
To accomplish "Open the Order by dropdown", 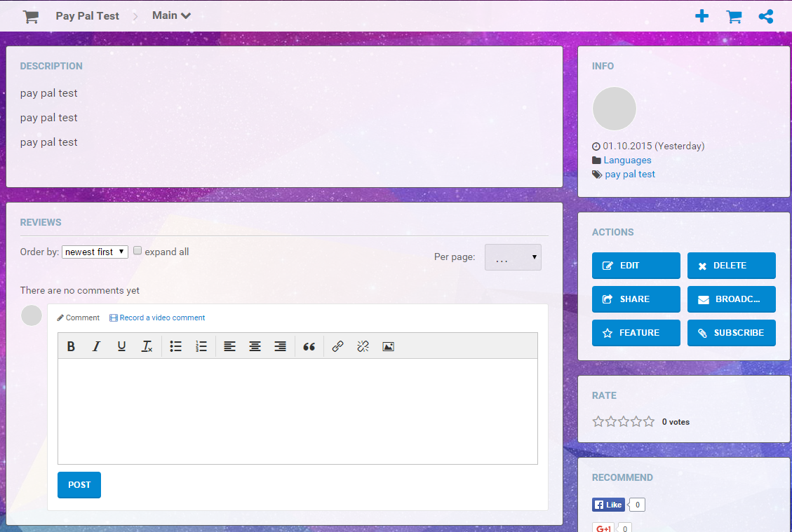I will (x=95, y=252).
